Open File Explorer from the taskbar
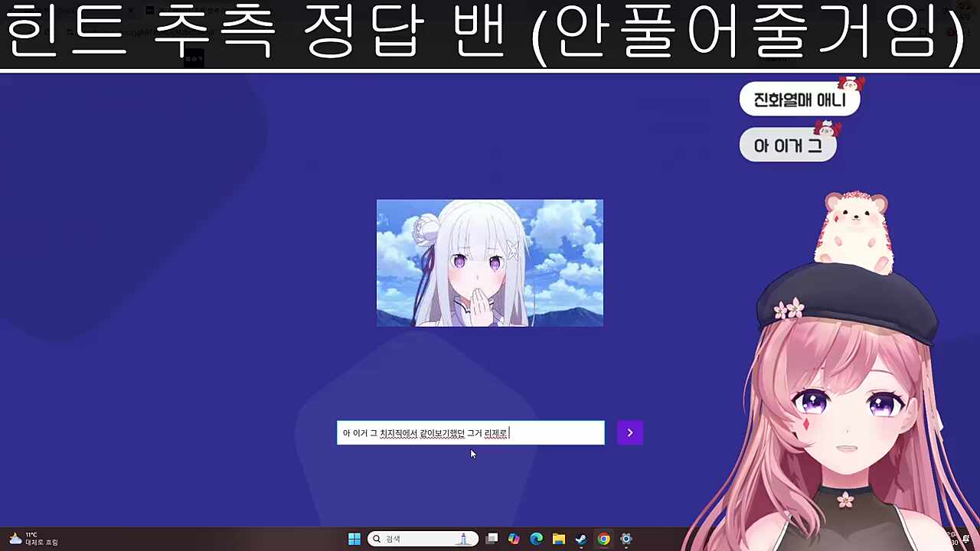980x551 pixels. tap(559, 539)
